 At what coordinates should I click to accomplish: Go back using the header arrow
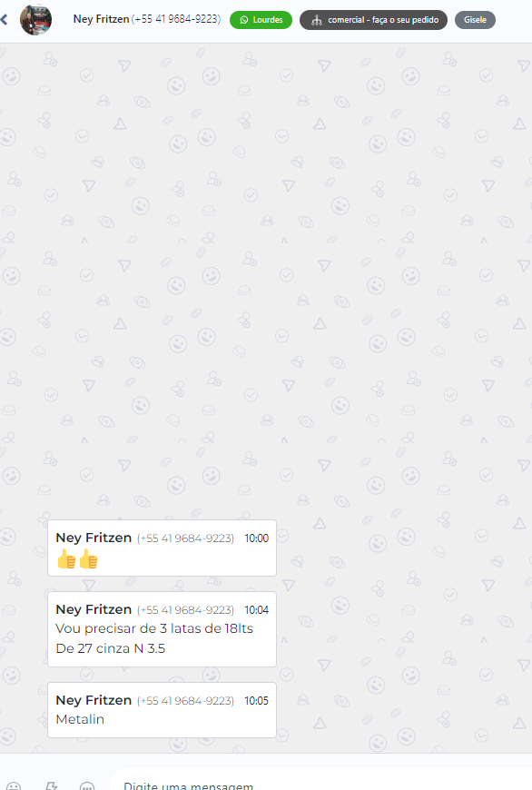(x=4, y=20)
